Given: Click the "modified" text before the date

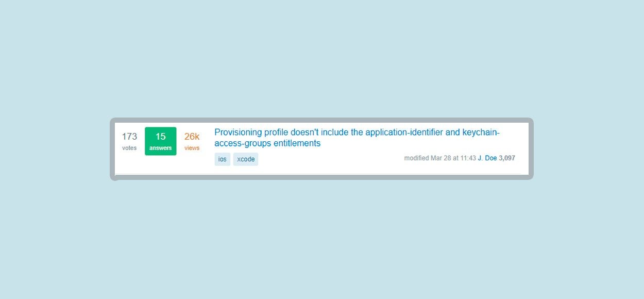Looking at the screenshot, I should [416, 158].
